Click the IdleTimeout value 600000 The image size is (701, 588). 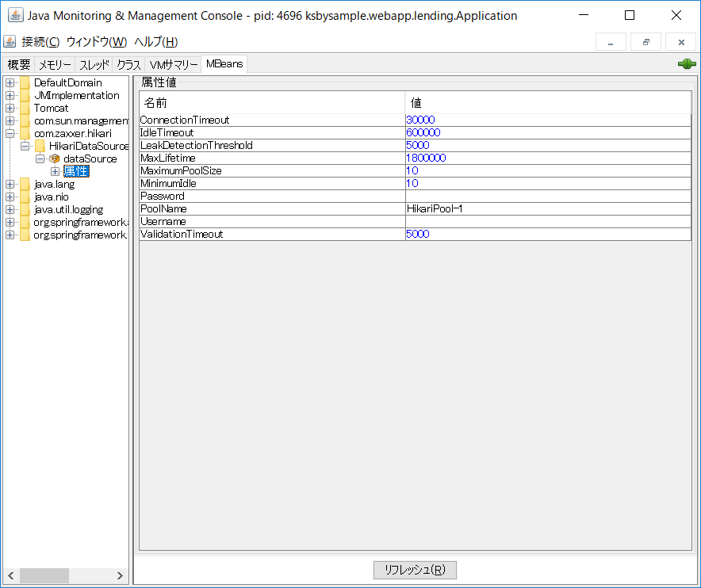pos(423,132)
